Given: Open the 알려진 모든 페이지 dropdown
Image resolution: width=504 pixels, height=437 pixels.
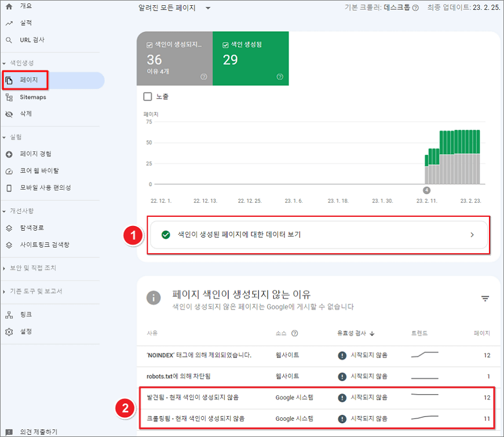Looking at the screenshot, I should coord(174,8).
